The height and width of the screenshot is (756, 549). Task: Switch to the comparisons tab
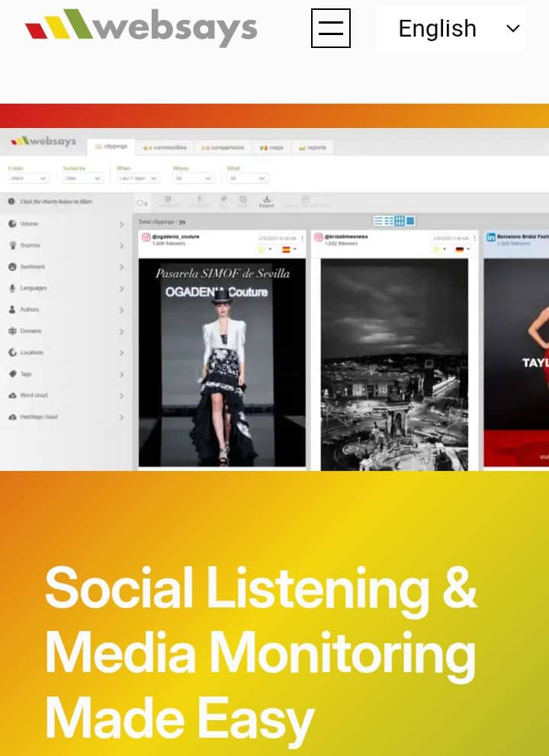click(223, 147)
